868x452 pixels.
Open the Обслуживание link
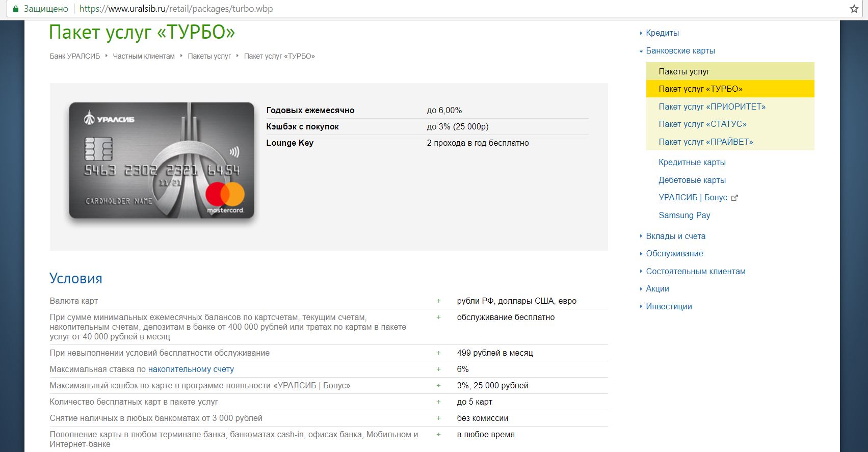(674, 253)
